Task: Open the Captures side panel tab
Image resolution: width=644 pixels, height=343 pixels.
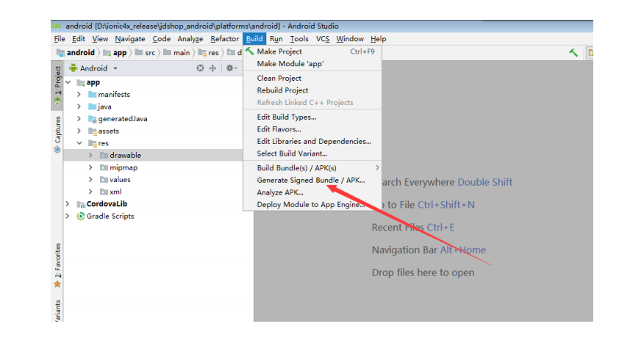Action: pyautogui.click(x=57, y=134)
